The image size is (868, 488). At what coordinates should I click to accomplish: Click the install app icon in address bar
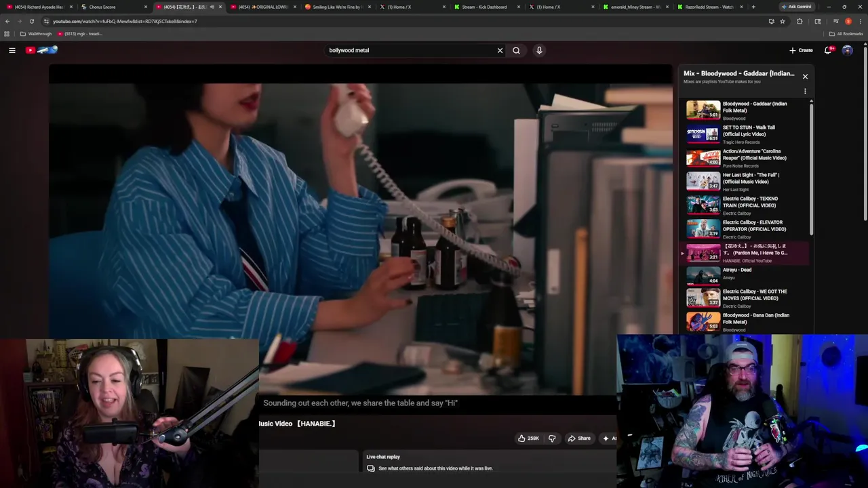[x=771, y=21]
